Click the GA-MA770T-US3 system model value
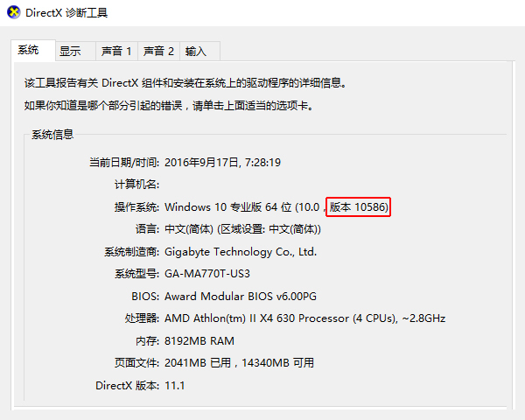The height and width of the screenshot is (420, 525). pyautogui.click(x=207, y=274)
